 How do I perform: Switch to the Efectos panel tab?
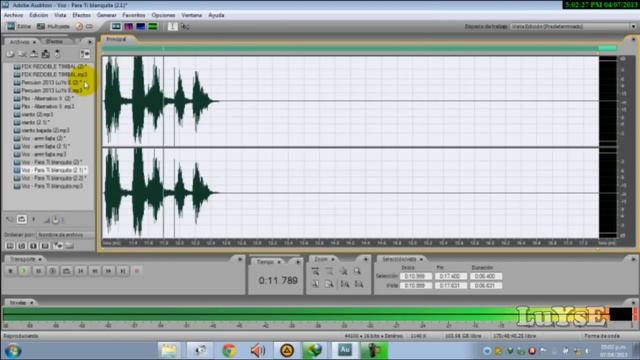coord(54,42)
